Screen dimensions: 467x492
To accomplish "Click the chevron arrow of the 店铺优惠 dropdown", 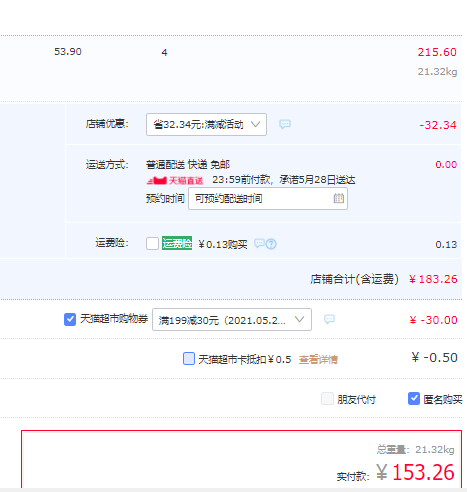I will click(255, 124).
